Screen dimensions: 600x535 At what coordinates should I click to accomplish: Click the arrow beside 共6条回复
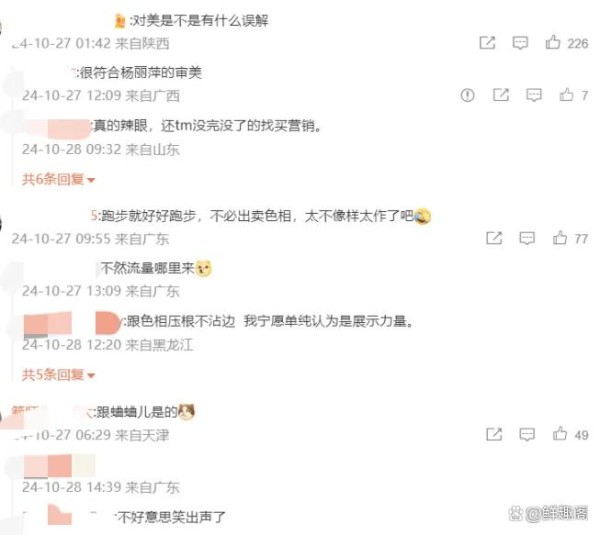(91, 180)
